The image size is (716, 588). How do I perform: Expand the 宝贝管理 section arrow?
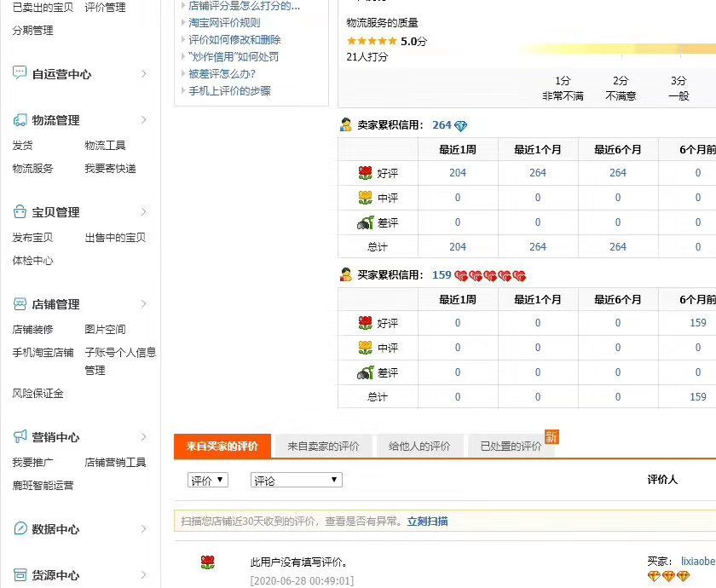(144, 212)
